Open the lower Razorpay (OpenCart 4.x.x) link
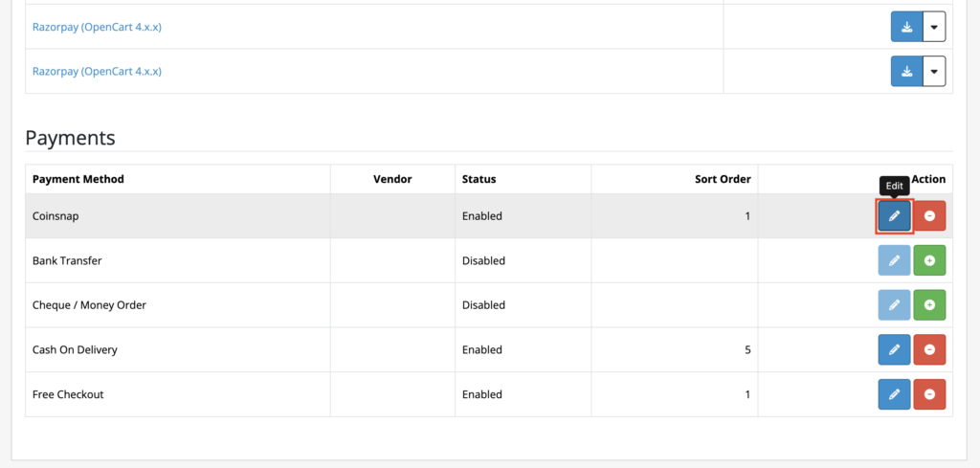The height and width of the screenshot is (468, 980). pos(97,71)
